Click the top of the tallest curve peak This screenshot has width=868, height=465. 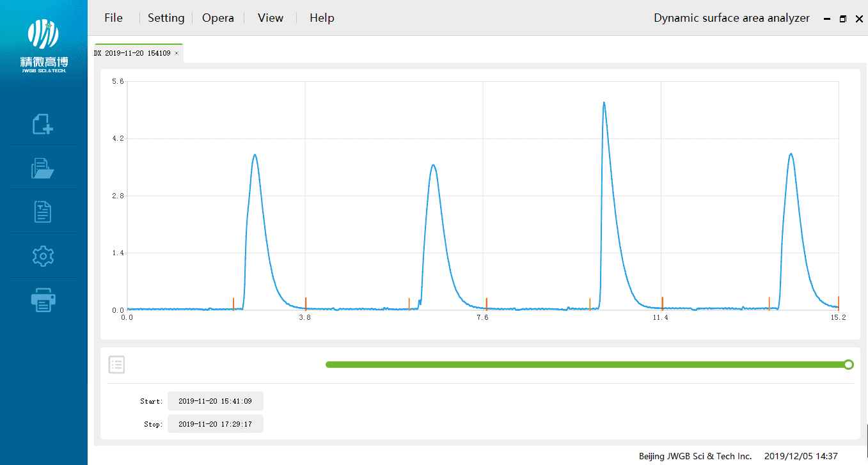pos(603,103)
